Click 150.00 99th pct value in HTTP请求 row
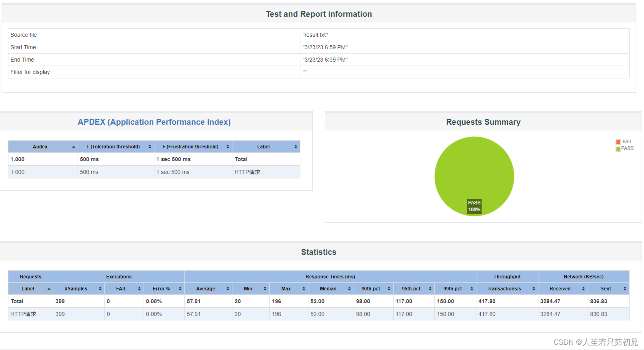 pos(445,314)
